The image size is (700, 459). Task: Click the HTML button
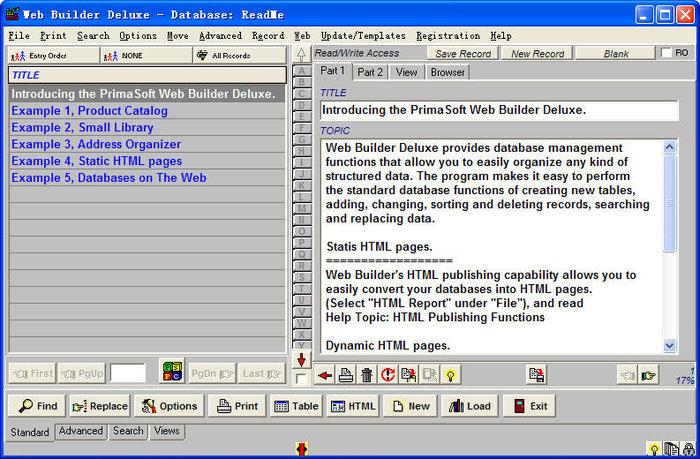click(x=353, y=406)
